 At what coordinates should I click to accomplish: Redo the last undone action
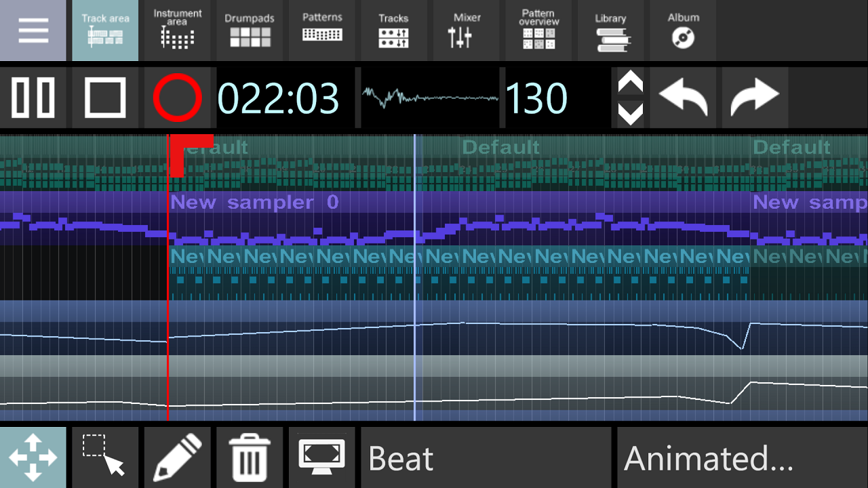755,98
